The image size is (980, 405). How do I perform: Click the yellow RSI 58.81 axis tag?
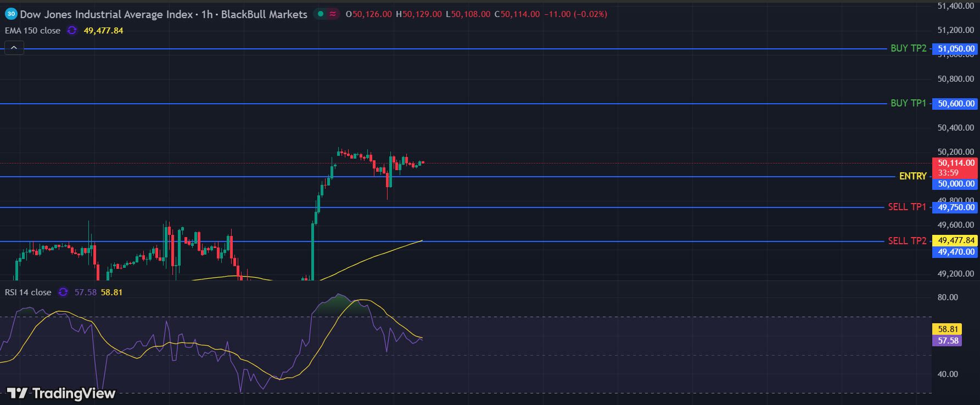coord(948,329)
